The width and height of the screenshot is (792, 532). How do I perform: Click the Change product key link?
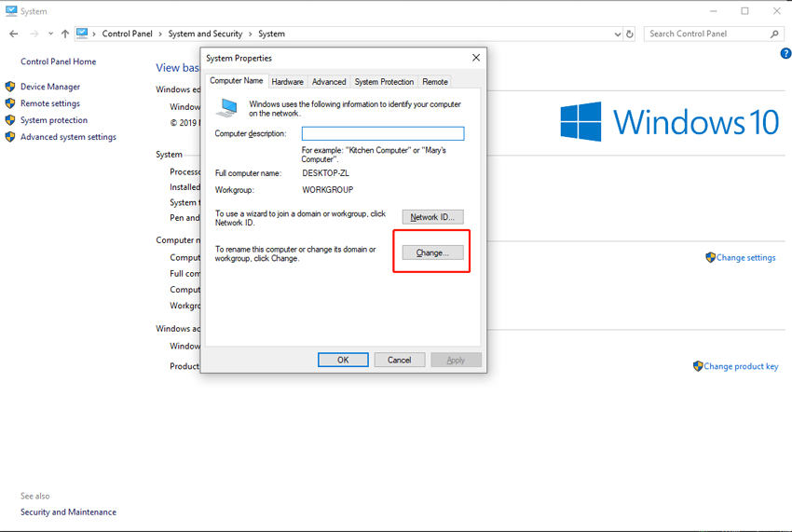point(741,366)
